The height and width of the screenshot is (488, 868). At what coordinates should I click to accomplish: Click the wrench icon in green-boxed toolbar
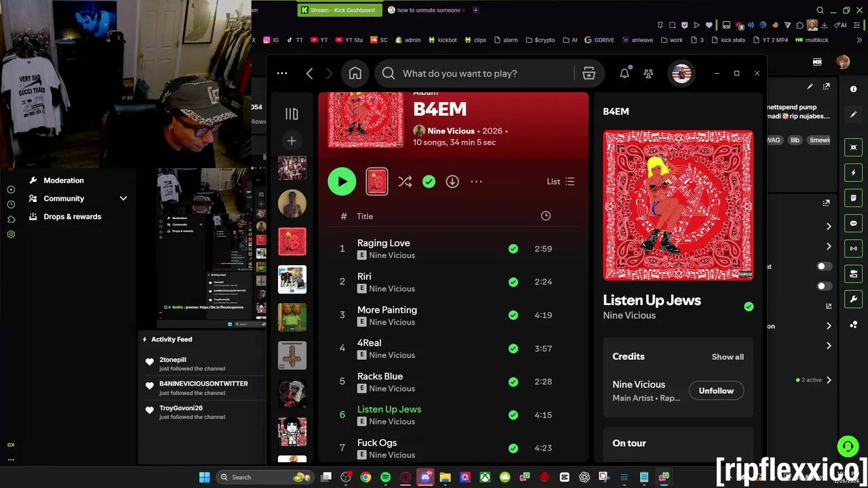854,299
